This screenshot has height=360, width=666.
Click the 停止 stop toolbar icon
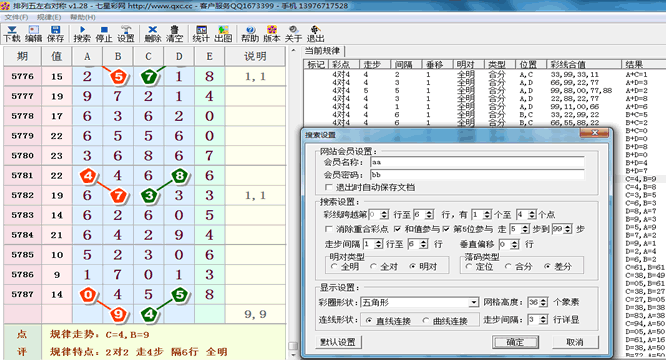(104, 34)
